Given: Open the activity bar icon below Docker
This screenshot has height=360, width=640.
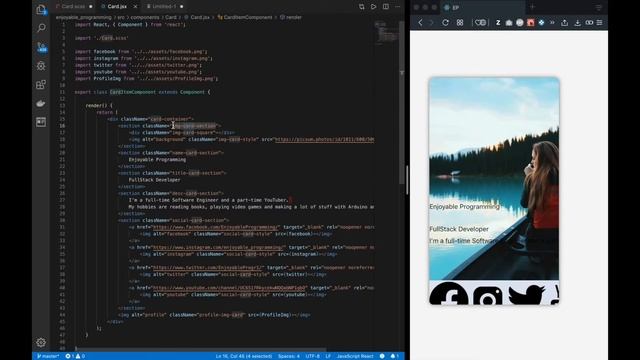Looking at the screenshot, I should pos(41,122).
